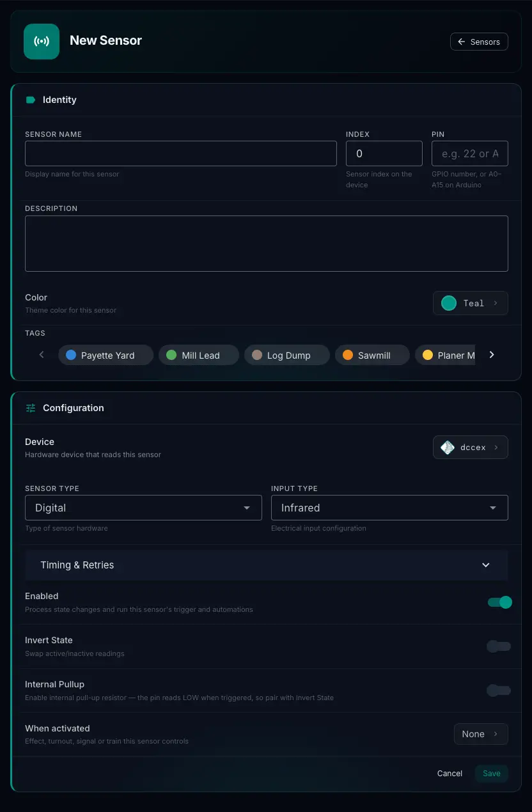Click the Cancel button
532x812 pixels.
pyautogui.click(x=450, y=774)
